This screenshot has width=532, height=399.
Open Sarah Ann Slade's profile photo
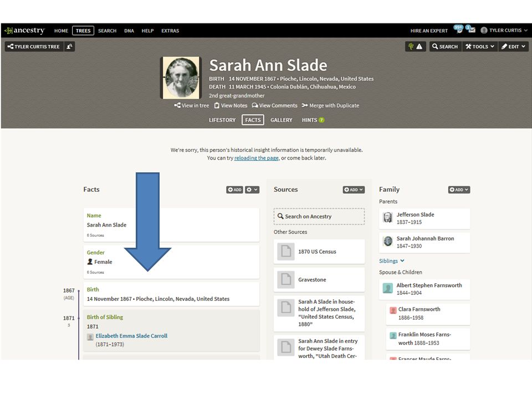point(181,78)
